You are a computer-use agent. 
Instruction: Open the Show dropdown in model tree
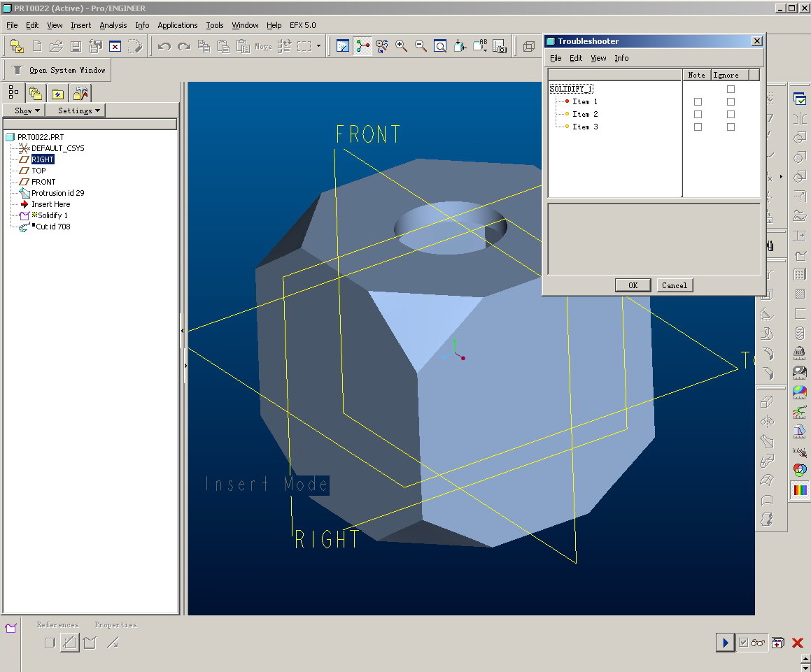click(24, 110)
